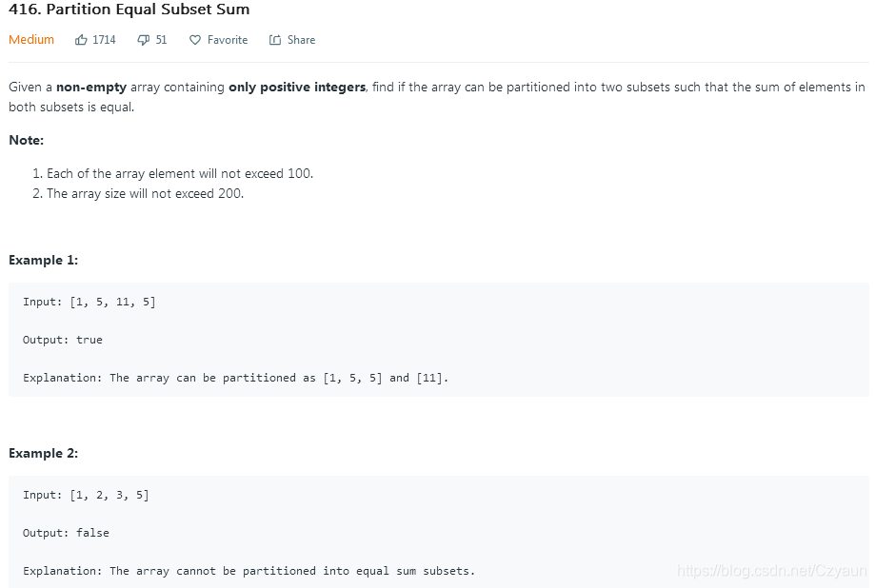Click the Example 2 heading
Screen dimensions: 875x588
point(43,453)
